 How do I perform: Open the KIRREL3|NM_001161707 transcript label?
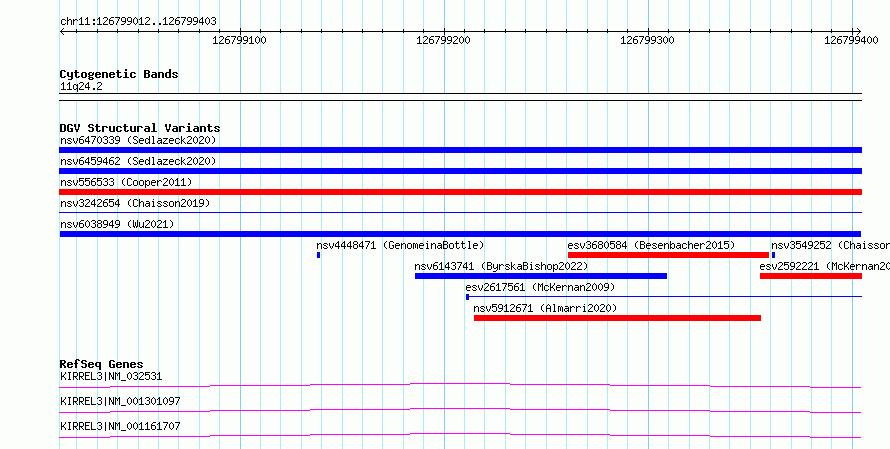120,426
